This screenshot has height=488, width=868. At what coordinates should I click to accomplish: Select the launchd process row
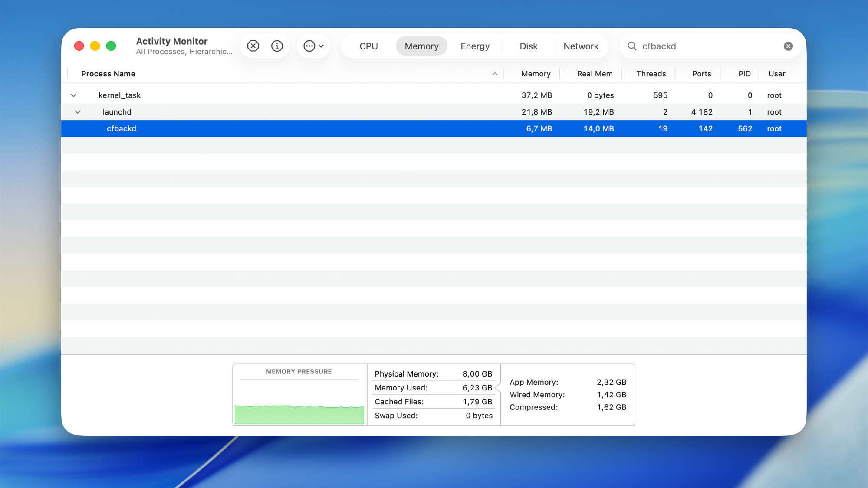[x=434, y=112]
